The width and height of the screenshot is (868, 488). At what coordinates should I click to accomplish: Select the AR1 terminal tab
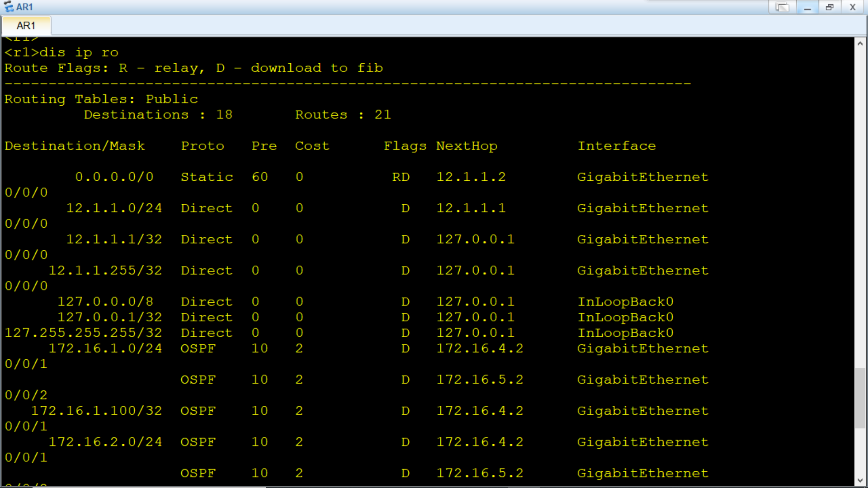26,26
